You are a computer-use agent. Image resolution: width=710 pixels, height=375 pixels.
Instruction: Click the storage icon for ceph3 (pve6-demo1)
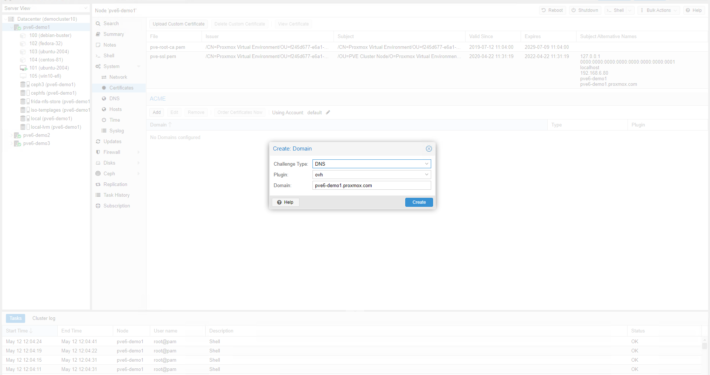[25, 84]
